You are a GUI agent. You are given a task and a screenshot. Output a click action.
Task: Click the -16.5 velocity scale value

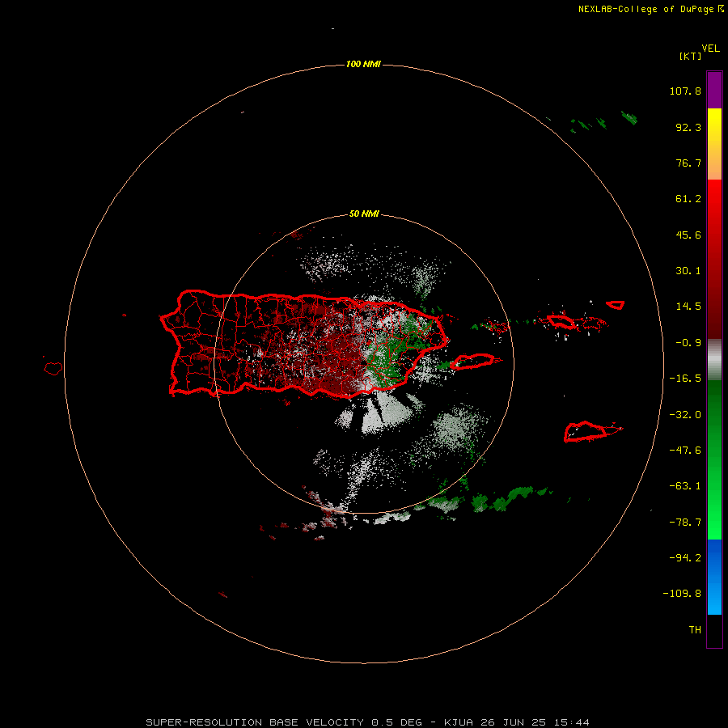(x=685, y=379)
